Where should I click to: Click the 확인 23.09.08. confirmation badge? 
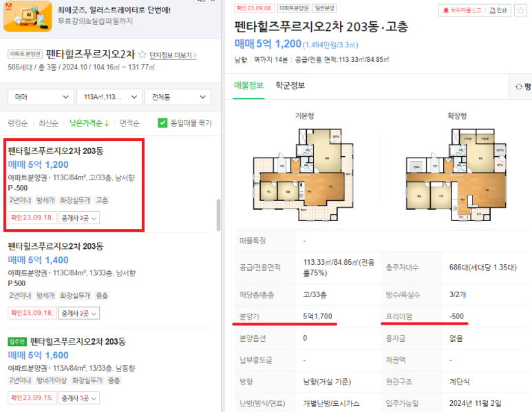pos(254,8)
